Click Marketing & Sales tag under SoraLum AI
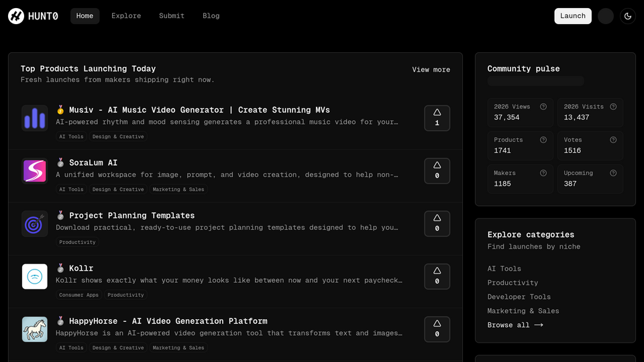Screen dimensions: 644x362 pos(178,189)
